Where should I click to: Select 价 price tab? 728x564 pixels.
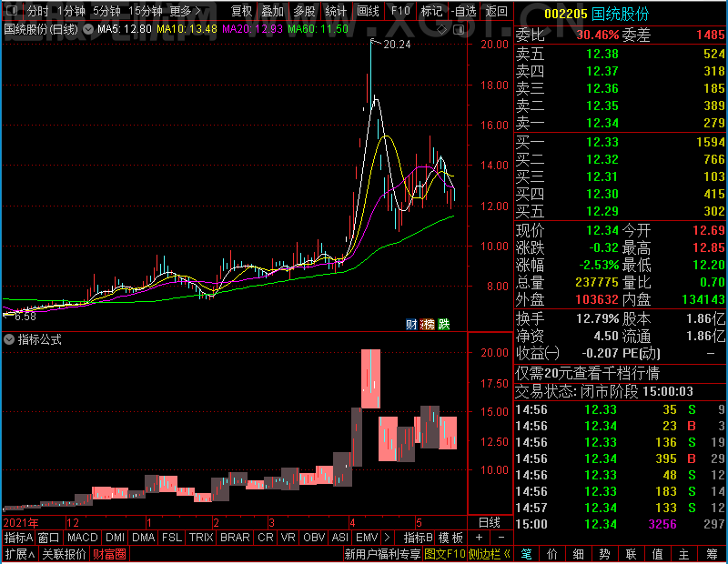(x=552, y=554)
